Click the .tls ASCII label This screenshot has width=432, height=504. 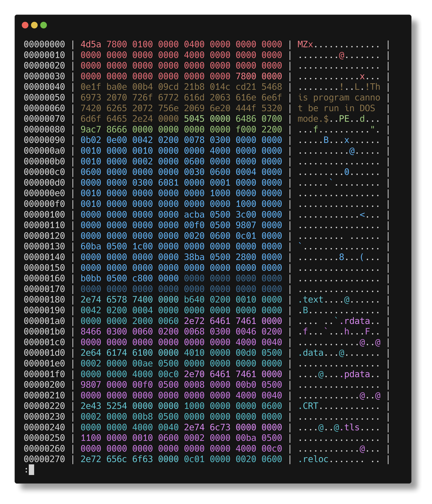pyautogui.click(x=349, y=427)
